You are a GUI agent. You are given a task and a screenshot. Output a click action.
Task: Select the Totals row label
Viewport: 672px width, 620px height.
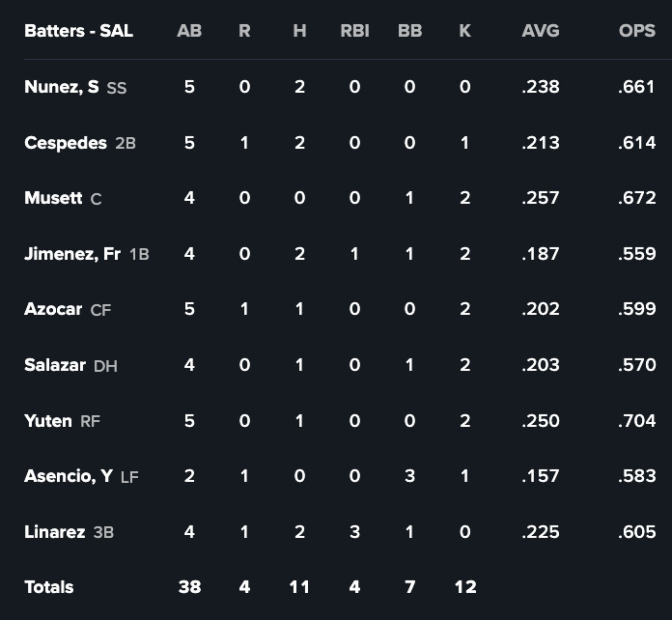click(x=49, y=587)
